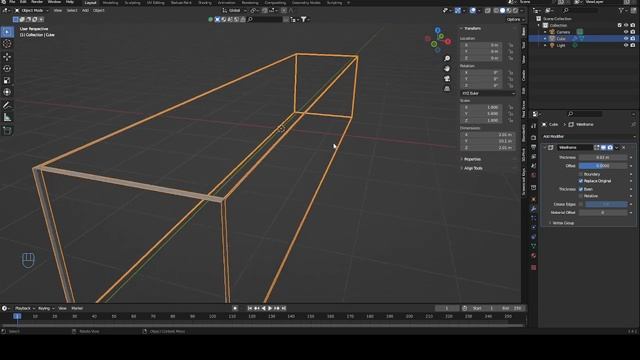Collapse the Transform panel
Screen dimensions: 640x360
[x=472, y=29]
